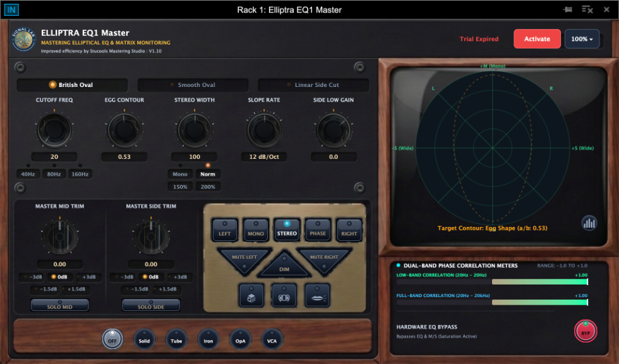Screen dimensions: 619x364
Task: Set cutoff preset to 80Hz
Action: [54, 174]
